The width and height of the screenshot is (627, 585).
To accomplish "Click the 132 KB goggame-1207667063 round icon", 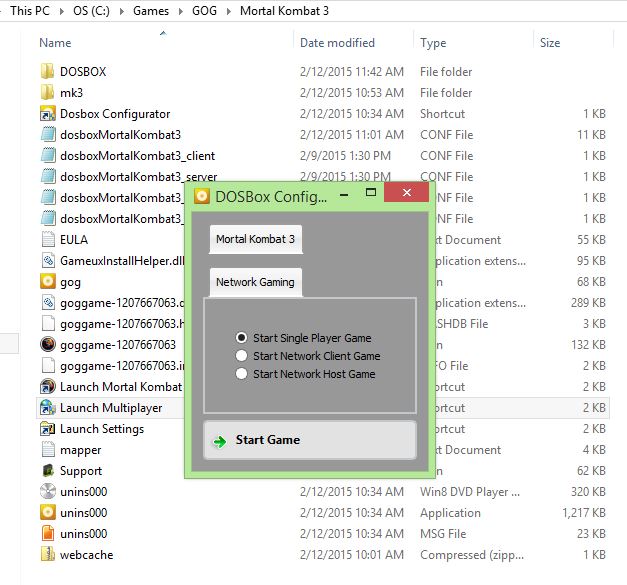I will pyautogui.click(x=48, y=345).
